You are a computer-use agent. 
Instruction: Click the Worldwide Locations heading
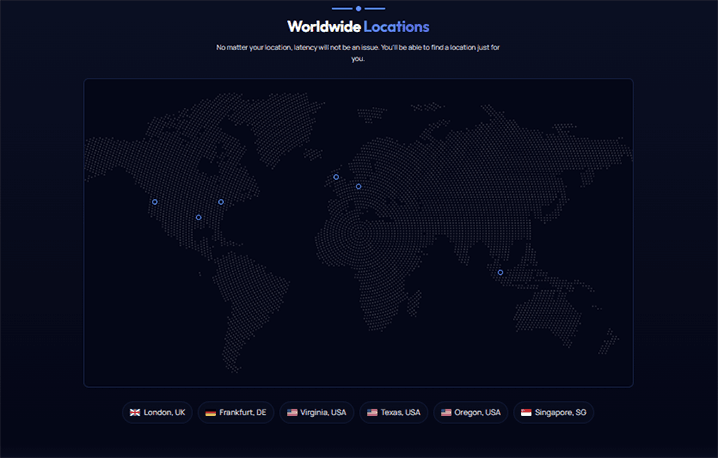coord(358,27)
